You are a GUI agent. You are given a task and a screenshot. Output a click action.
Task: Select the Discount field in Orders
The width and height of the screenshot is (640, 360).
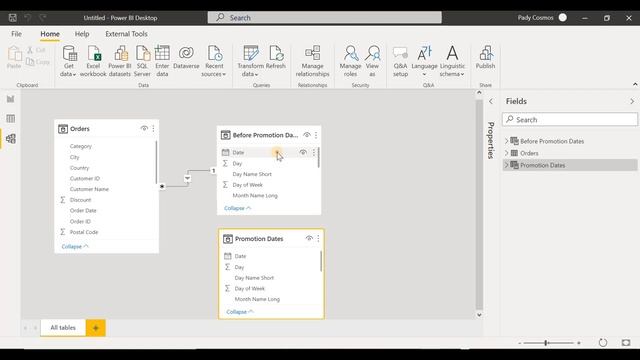[80, 200]
